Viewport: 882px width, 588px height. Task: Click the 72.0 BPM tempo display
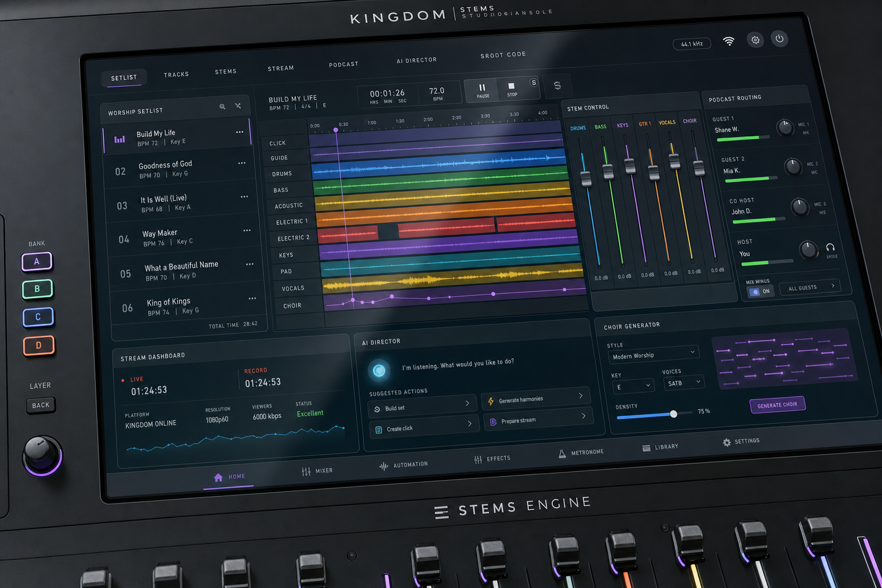coord(437,94)
